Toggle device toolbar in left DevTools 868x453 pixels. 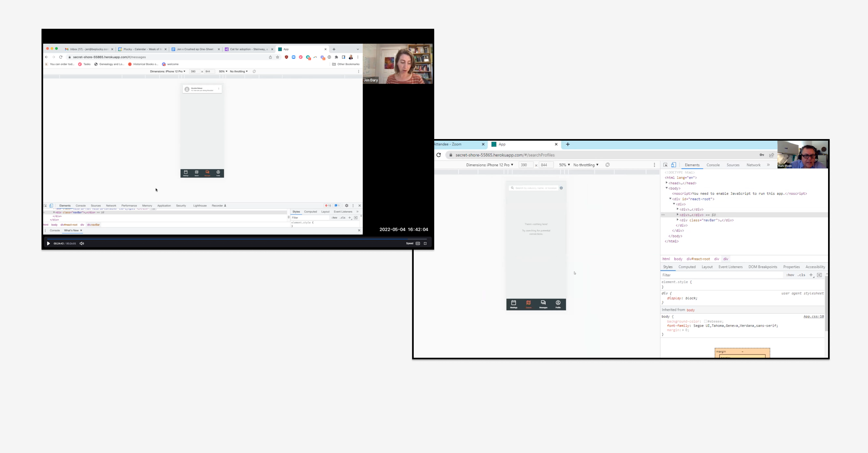(x=51, y=206)
